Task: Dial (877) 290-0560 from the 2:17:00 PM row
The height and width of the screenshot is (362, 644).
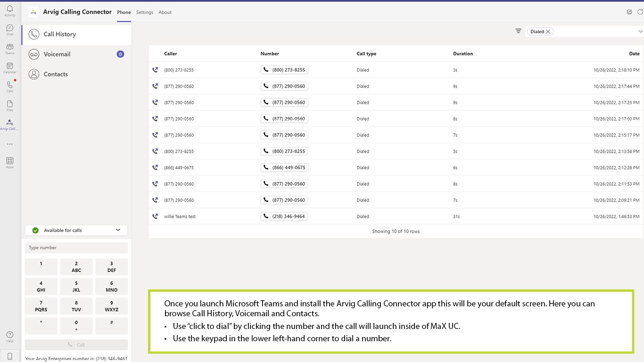Action: (x=284, y=119)
